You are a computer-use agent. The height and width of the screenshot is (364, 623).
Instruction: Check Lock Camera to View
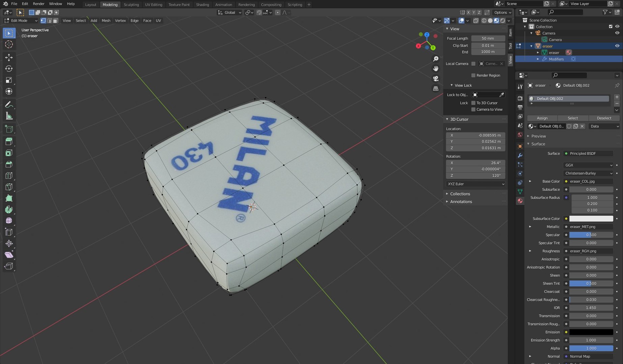[473, 110]
